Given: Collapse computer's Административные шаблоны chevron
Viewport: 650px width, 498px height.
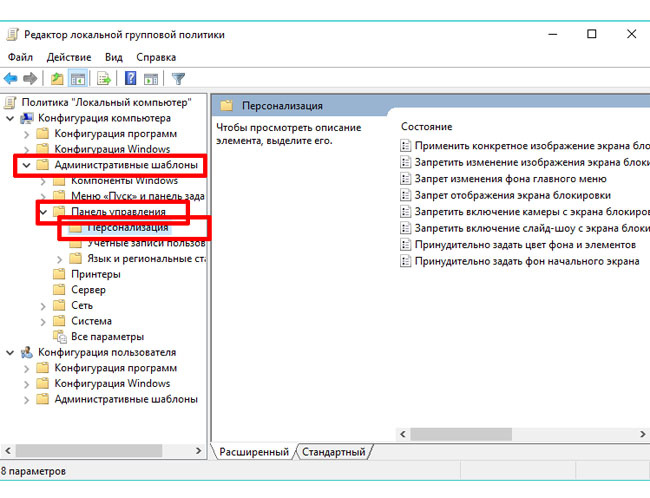Looking at the screenshot, I should [x=27, y=165].
